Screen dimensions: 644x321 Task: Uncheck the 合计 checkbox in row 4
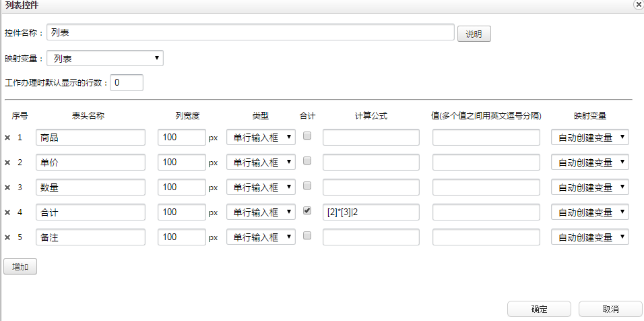307,210
